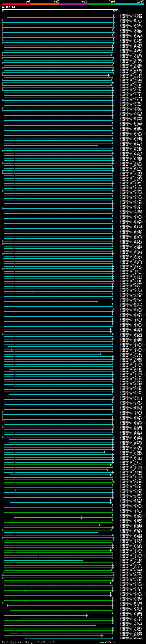
Task: Click hit label UniRef100_B6AAH8
Action: click(x=131, y=603)
